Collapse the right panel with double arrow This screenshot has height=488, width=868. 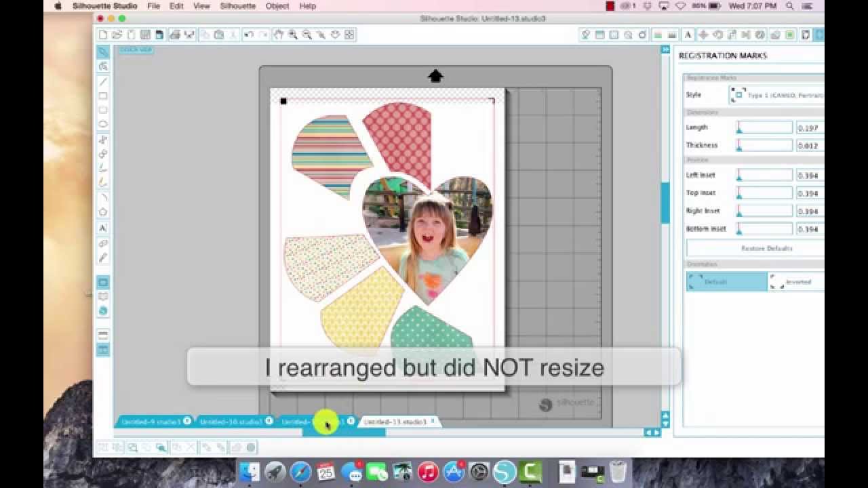(x=665, y=49)
